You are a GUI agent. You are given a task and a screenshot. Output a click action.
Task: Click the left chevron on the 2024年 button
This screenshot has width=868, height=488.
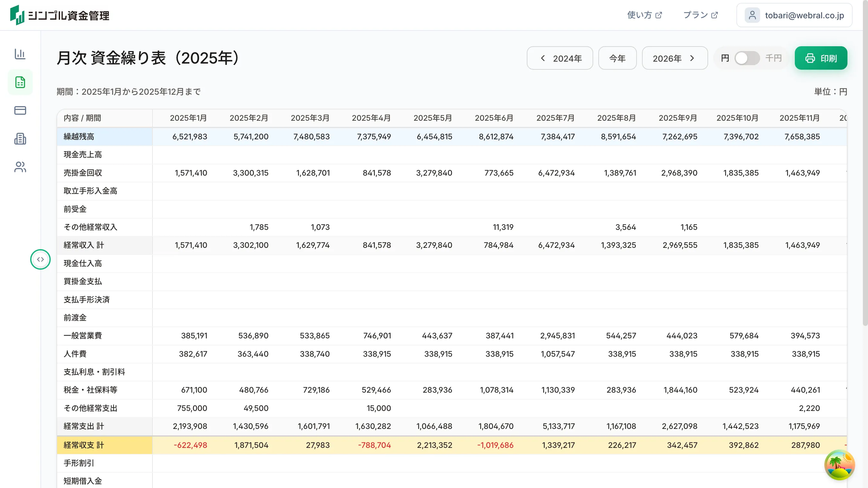point(542,58)
